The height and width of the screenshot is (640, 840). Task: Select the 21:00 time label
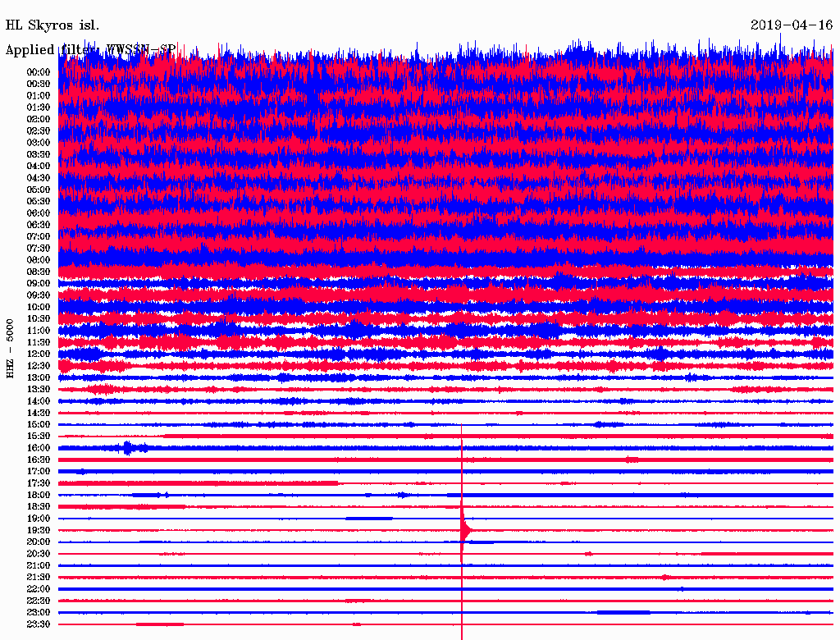39,565
